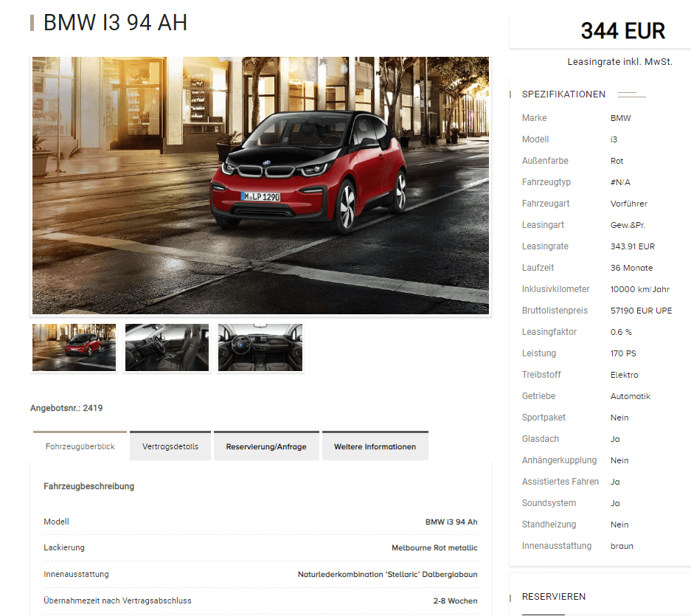Viewport: 691px width, 616px height.
Task: Select the Angebotsnr.: 2419 text
Action: tap(66, 408)
